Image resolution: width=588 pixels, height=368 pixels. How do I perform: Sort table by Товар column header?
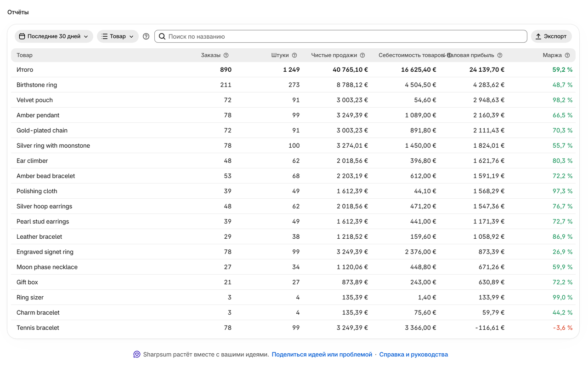point(25,55)
